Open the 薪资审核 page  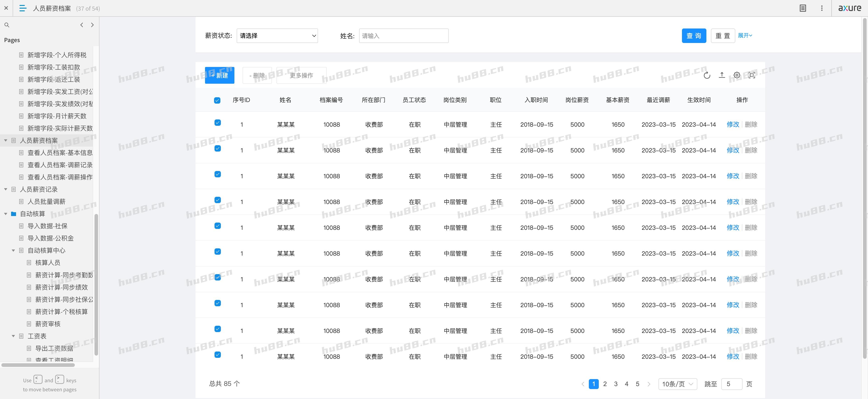pyautogui.click(x=47, y=324)
